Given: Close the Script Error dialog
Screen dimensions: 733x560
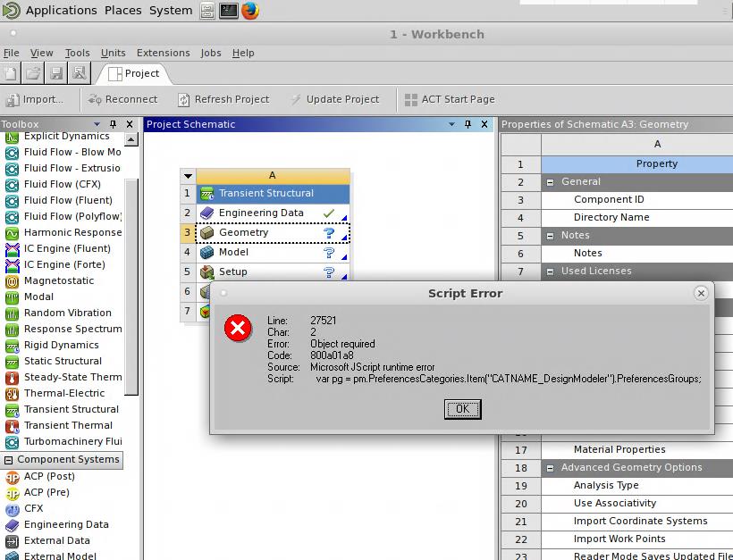Looking at the screenshot, I should point(701,293).
